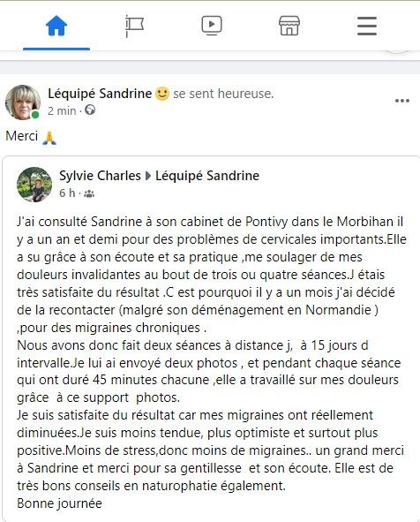Open the Marketplace storefront tab
The image size is (420, 522).
pos(289,26)
